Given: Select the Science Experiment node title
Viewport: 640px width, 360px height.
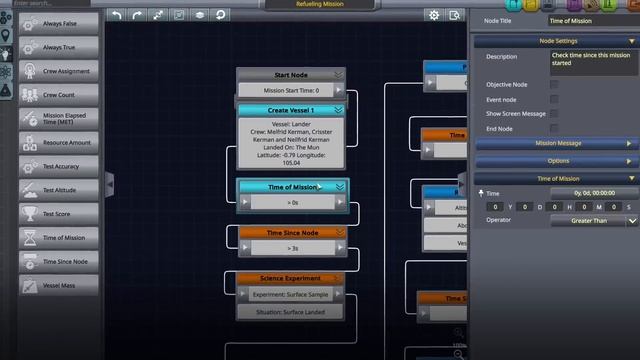Looking at the screenshot, I should tap(290, 278).
